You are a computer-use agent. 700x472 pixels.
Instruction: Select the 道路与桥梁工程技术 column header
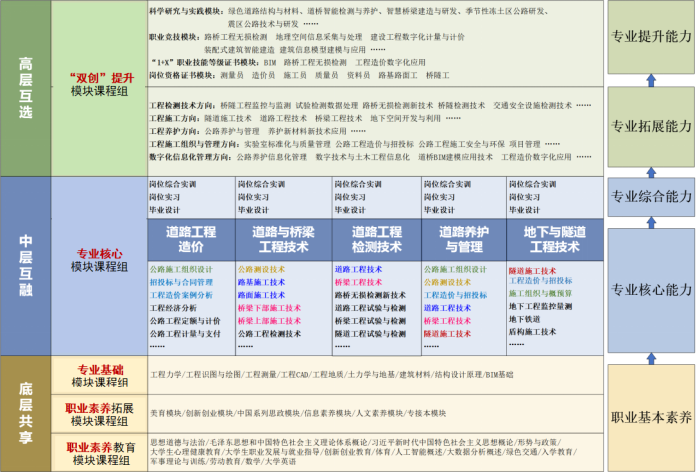pyautogui.click(x=278, y=239)
